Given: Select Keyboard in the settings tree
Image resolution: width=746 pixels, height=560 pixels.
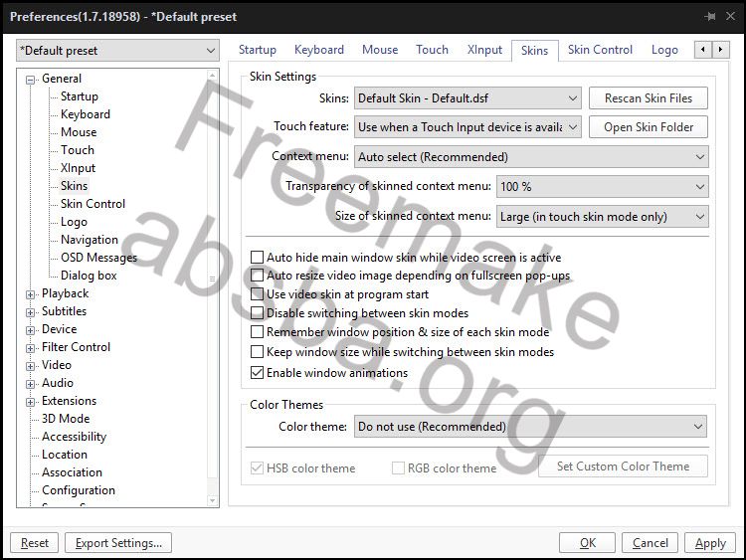Looking at the screenshot, I should [86, 114].
